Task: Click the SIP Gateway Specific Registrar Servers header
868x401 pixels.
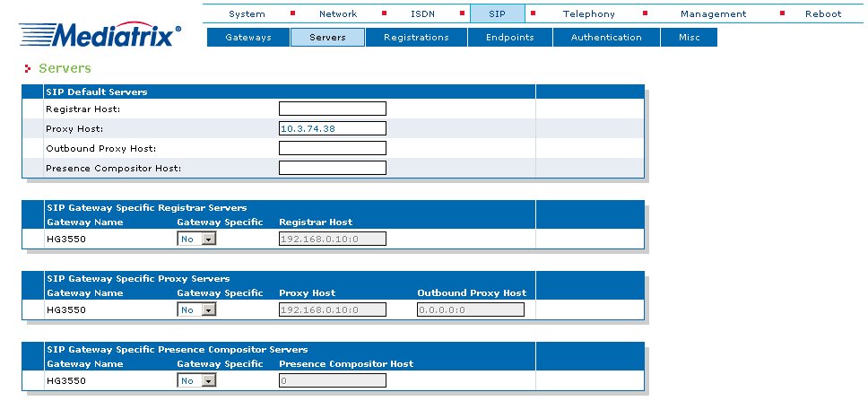Action: [x=147, y=208]
